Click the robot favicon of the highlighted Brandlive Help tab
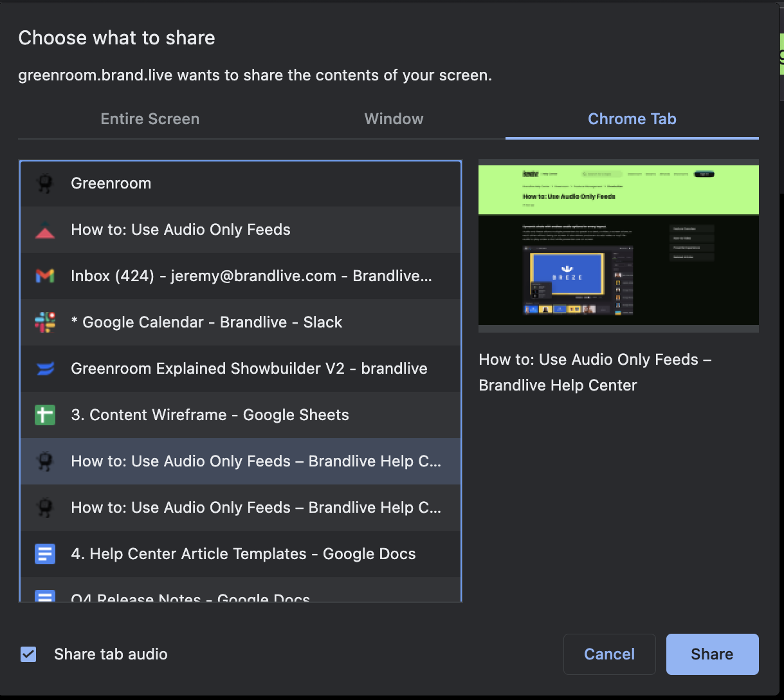The width and height of the screenshot is (784, 700). click(44, 461)
